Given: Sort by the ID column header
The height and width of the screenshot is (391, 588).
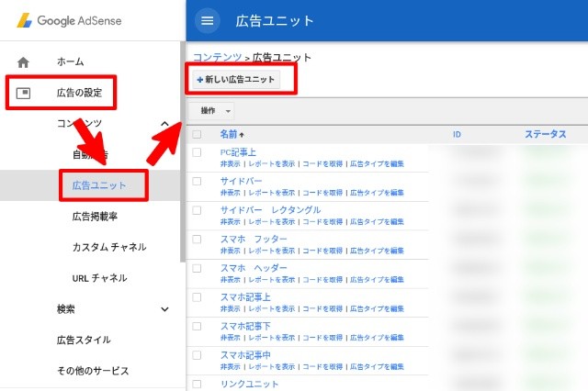Looking at the screenshot, I should pyautogui.click(x=457, y=134).
